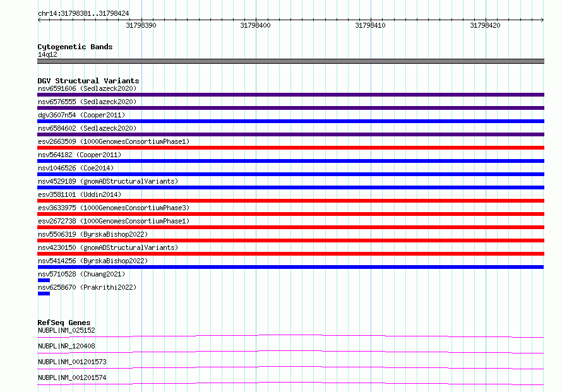Open variant esv2663509 (1000GenomesConsortiumPhase1) label
The image size is (562, 392).
point(114,141)
